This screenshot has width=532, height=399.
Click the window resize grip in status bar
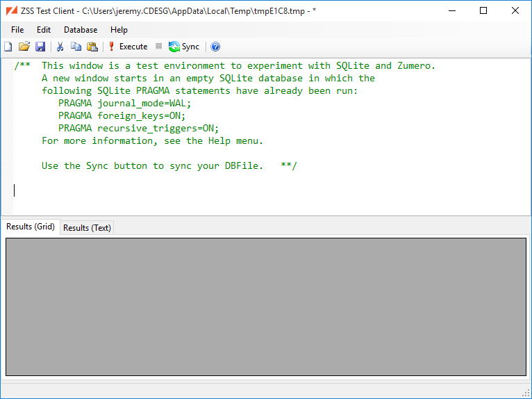pos(526,393)
